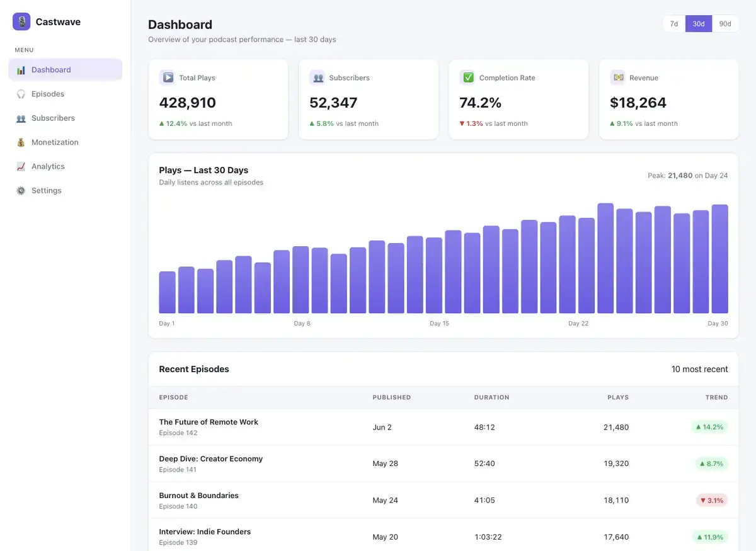Click the Revenue cash icon
Image resolution: width=756 pixels, height=551 pixels.
pos(617,77)
